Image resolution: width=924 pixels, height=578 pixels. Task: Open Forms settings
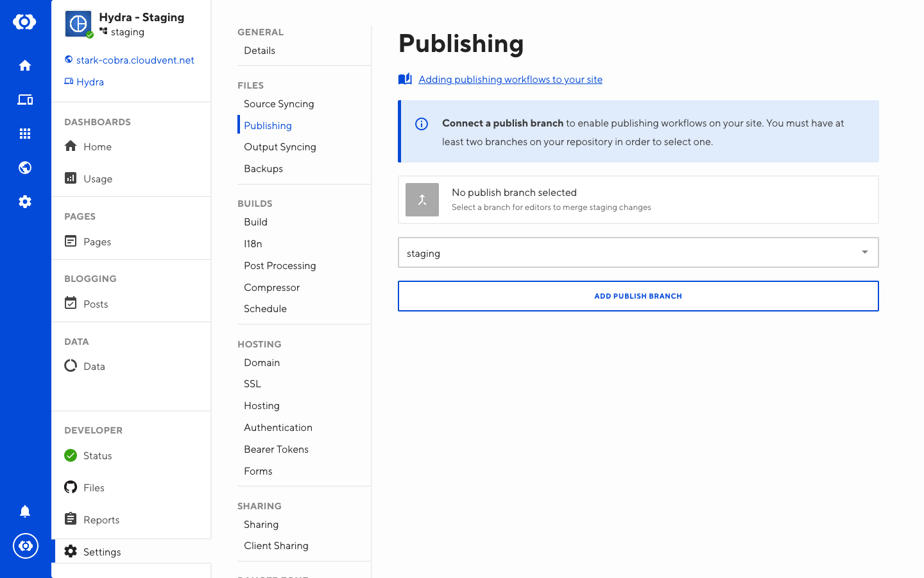pos(258,471)
